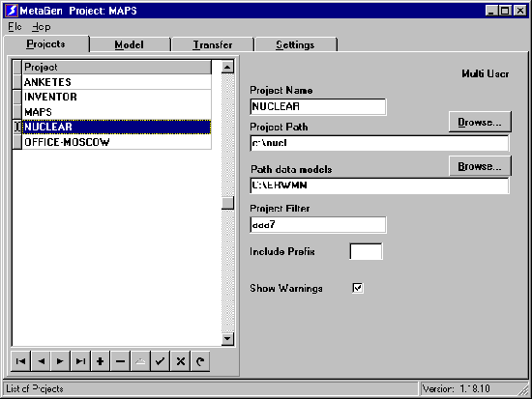Click the Project Filter input field

318,225
